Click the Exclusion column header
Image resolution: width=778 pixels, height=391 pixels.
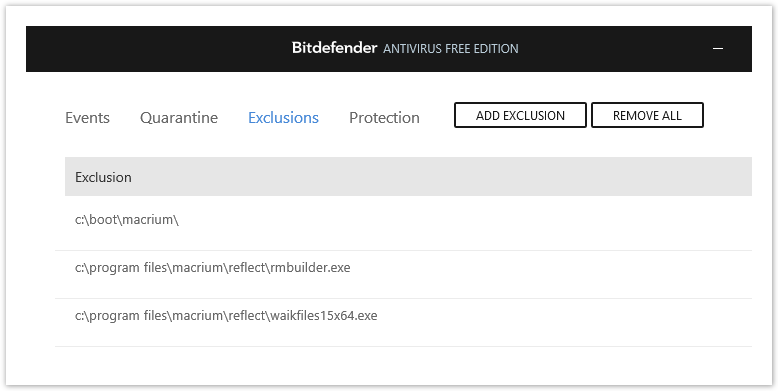tap(103, 177)
